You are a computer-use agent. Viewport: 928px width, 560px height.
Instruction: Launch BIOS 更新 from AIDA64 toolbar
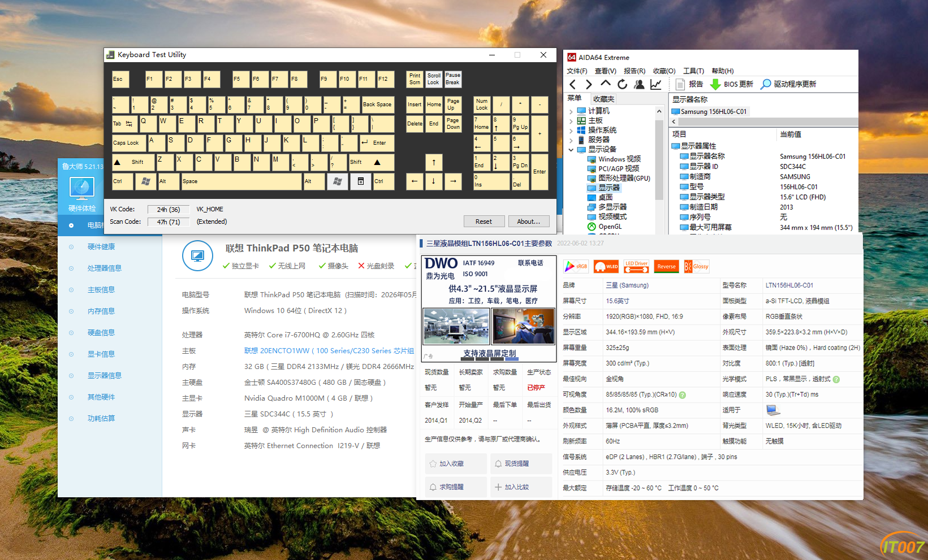click(732, 84)
